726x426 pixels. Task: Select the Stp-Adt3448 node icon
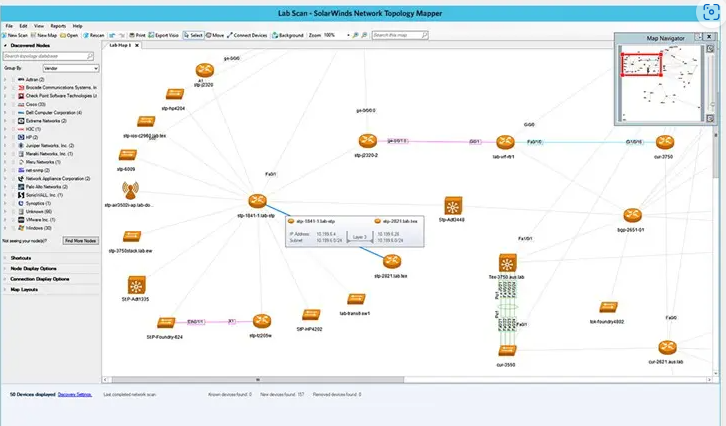point(453,206)
